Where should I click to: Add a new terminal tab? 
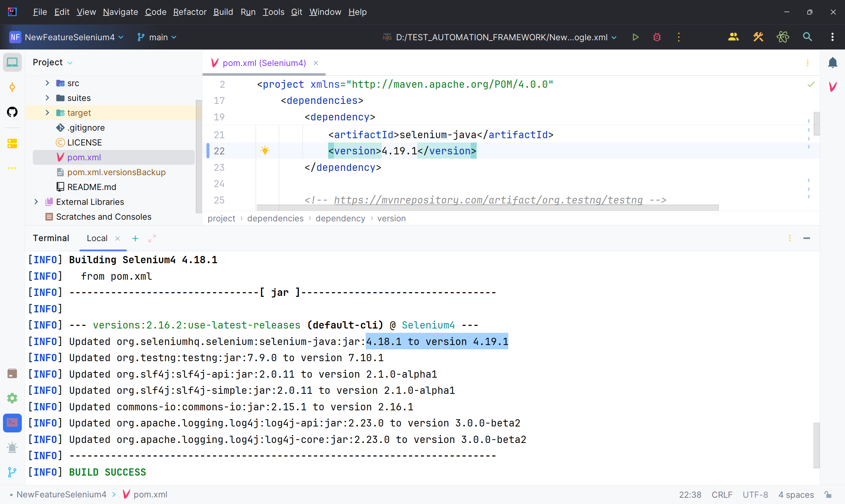coord(135,238)
